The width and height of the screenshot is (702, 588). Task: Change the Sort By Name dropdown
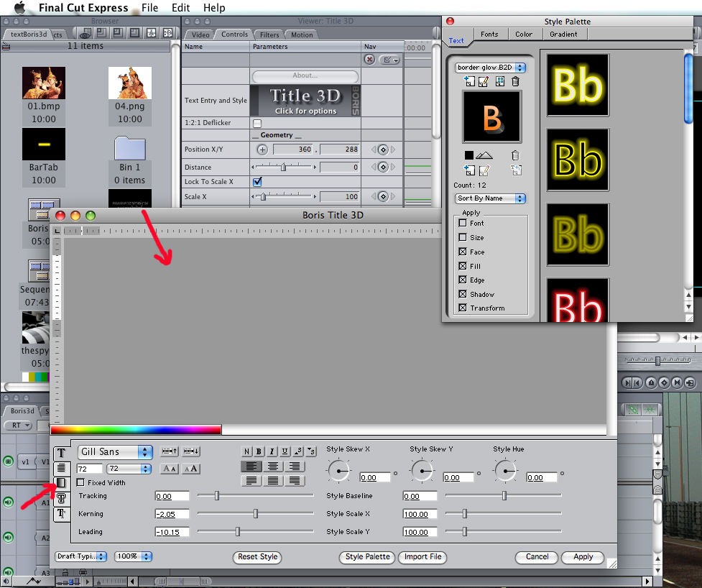coord(490,198)
